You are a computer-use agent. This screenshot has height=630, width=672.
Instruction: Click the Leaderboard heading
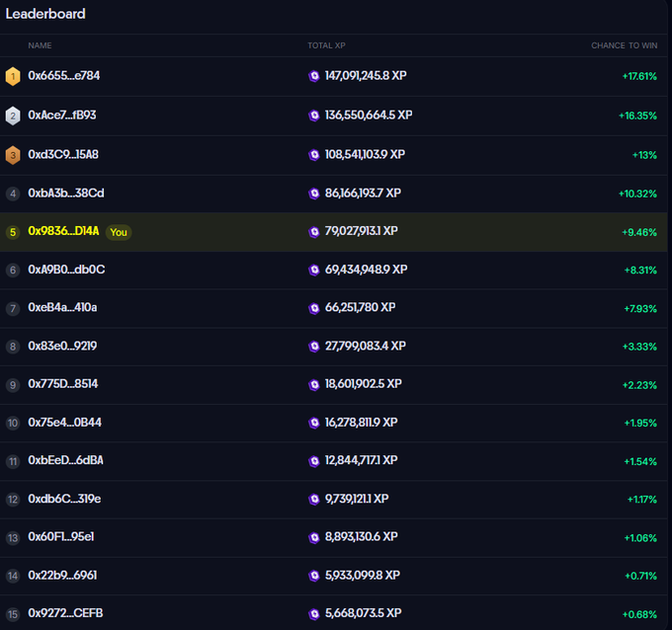(x=45, y=14)
